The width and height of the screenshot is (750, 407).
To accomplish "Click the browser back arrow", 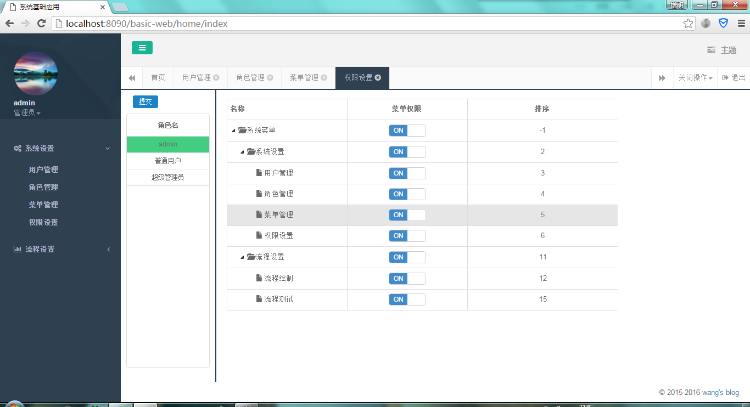I will pyautogui.click(x=10, y=23).
